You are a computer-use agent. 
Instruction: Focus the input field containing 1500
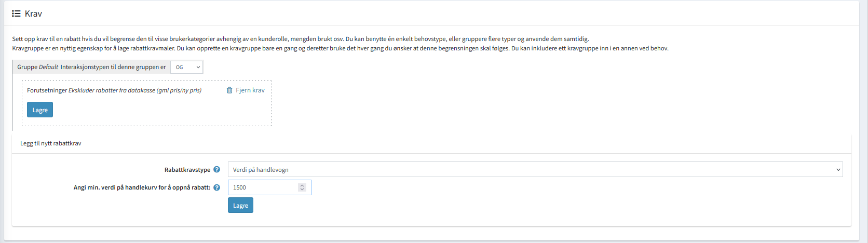pyautogui.click(x=262, y=187)
